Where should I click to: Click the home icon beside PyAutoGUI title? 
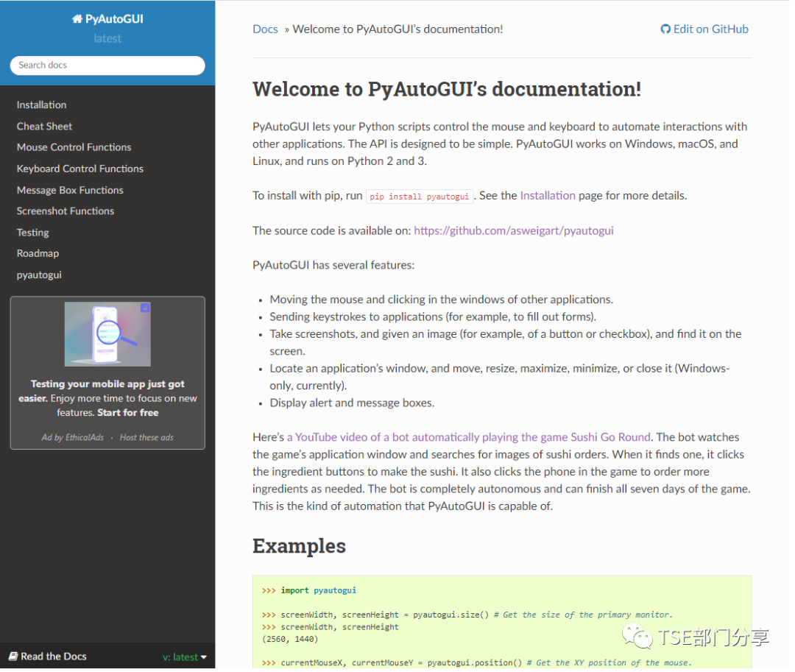click(77, 19)
